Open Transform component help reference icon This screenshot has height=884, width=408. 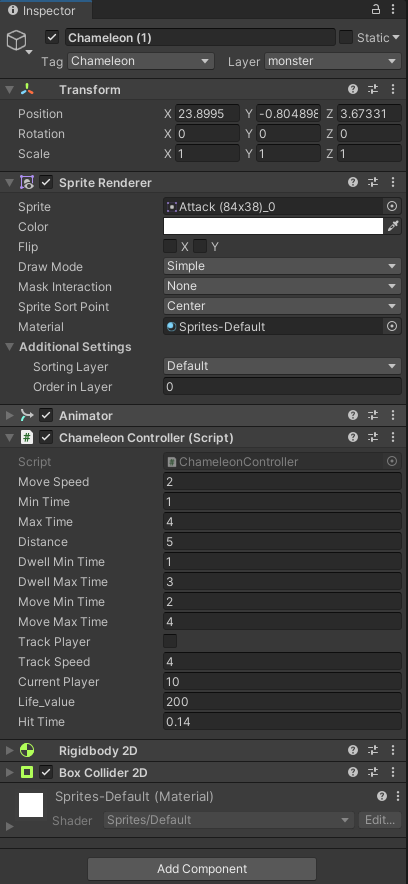pos(353,89)
